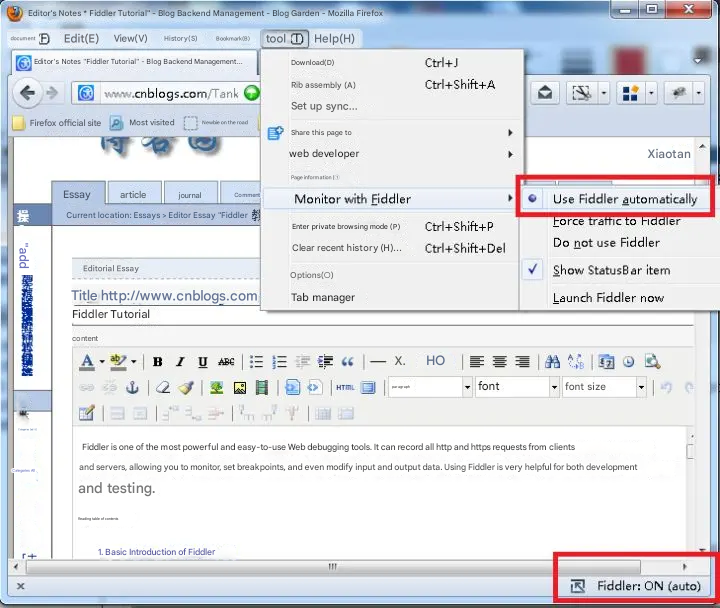
Task: Insert video film strip media
Action: point(262,388)
